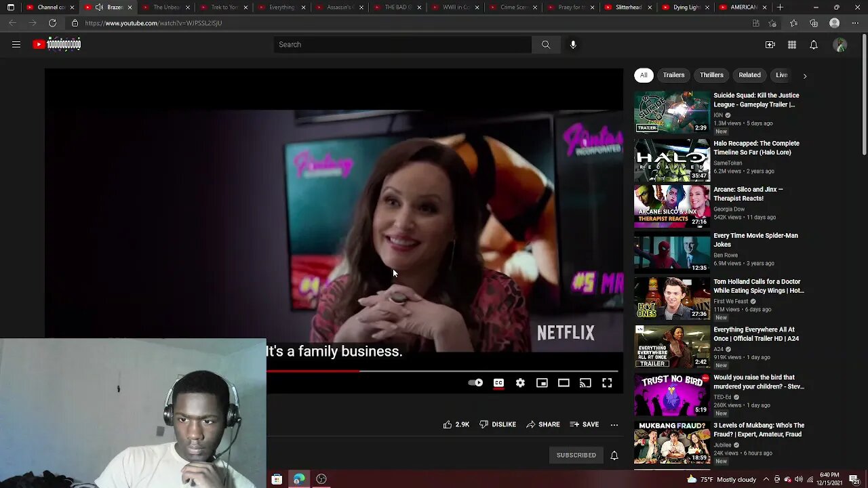Open the browser Settings and more menu
The height and width of the screenshot is (488, 868).
855,23
